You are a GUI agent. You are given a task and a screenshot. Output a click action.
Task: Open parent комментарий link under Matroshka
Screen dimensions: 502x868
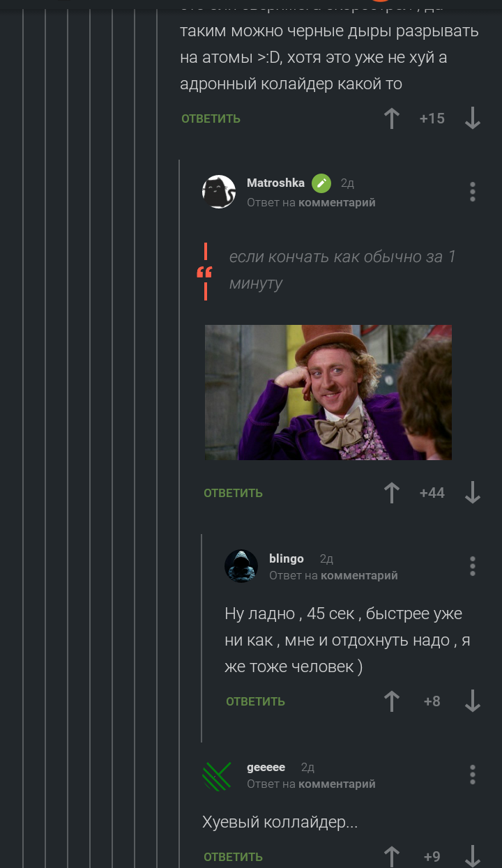(x=337, y=202)
